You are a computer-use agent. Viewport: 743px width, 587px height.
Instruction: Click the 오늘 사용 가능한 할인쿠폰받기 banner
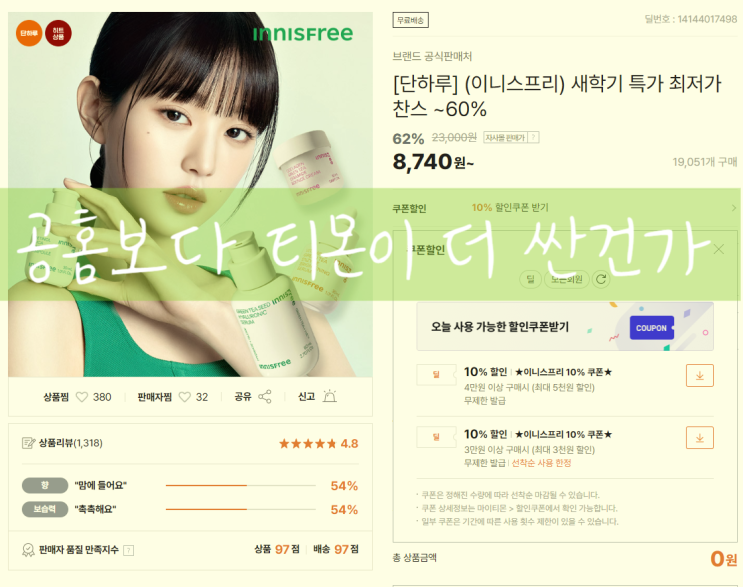[565, 326]
